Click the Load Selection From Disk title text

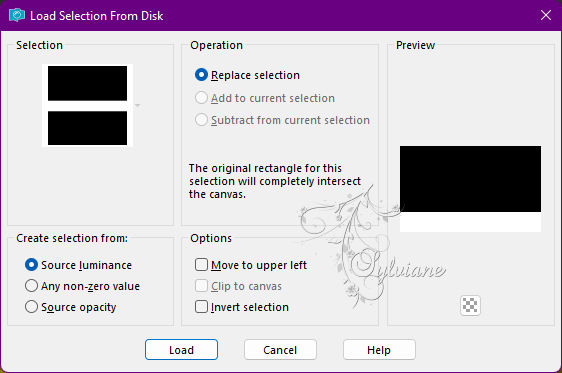coord(96,16)
